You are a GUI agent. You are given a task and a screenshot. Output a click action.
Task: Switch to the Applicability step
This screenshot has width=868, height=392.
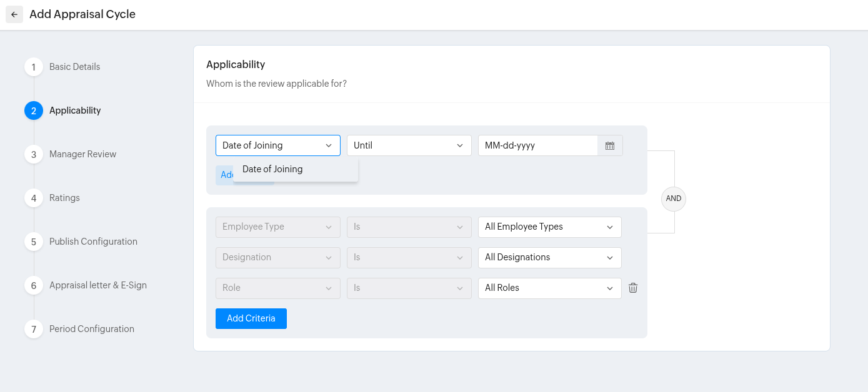coord(74,110)
